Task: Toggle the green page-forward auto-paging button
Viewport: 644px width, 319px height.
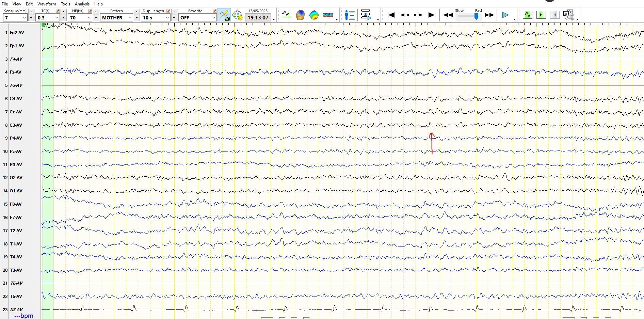Action: (541, 15)
